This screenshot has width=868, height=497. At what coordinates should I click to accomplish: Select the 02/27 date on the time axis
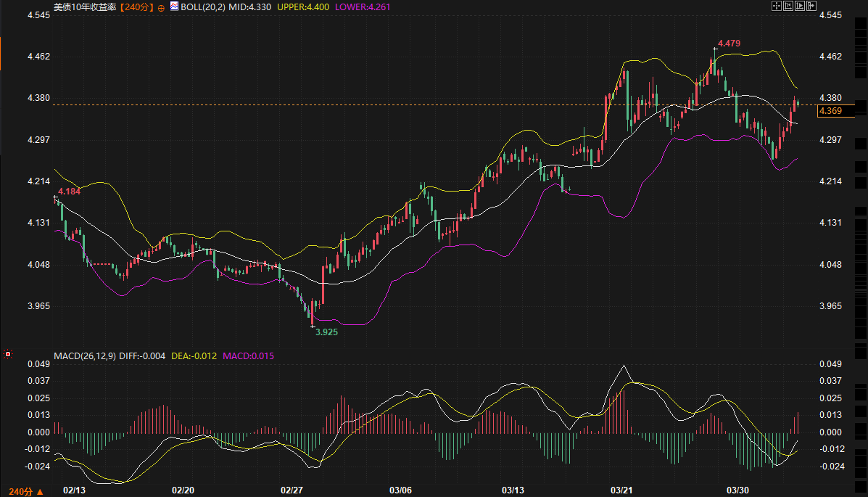pos(291,490)
